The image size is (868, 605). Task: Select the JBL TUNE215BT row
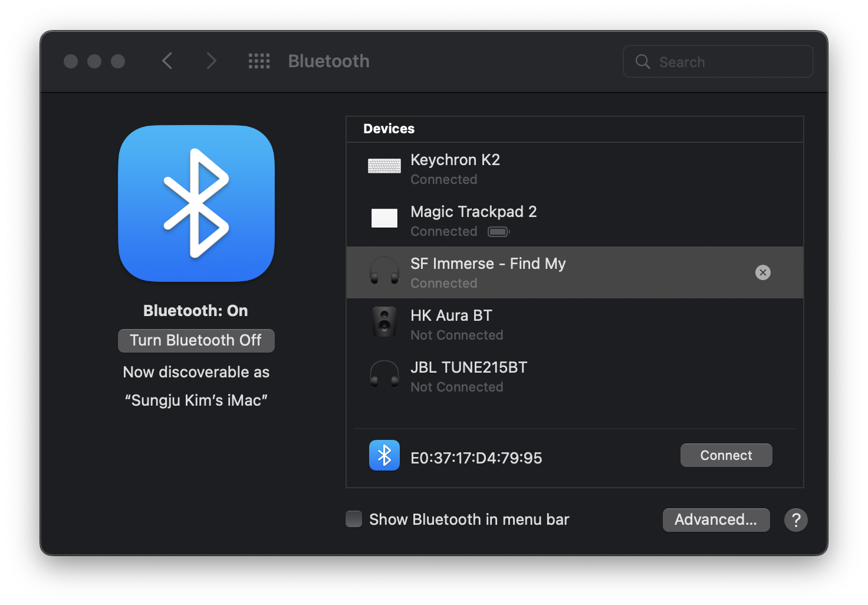(x=575, y=376)
